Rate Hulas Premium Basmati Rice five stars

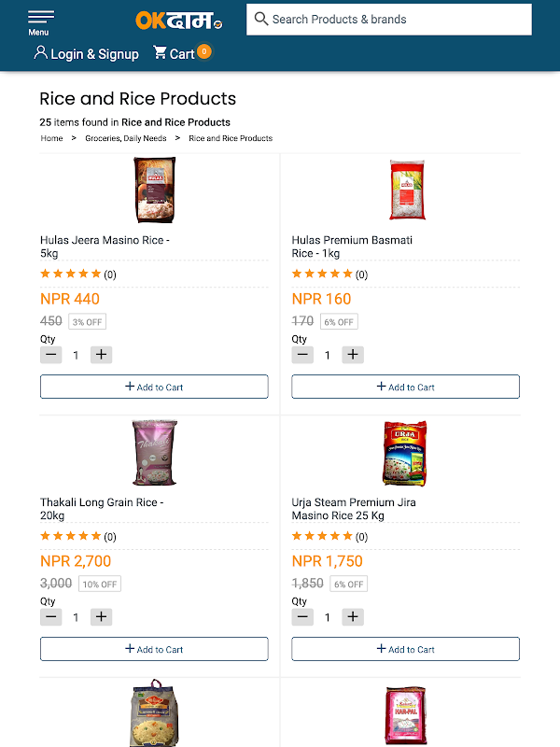[x=348, y=274]
